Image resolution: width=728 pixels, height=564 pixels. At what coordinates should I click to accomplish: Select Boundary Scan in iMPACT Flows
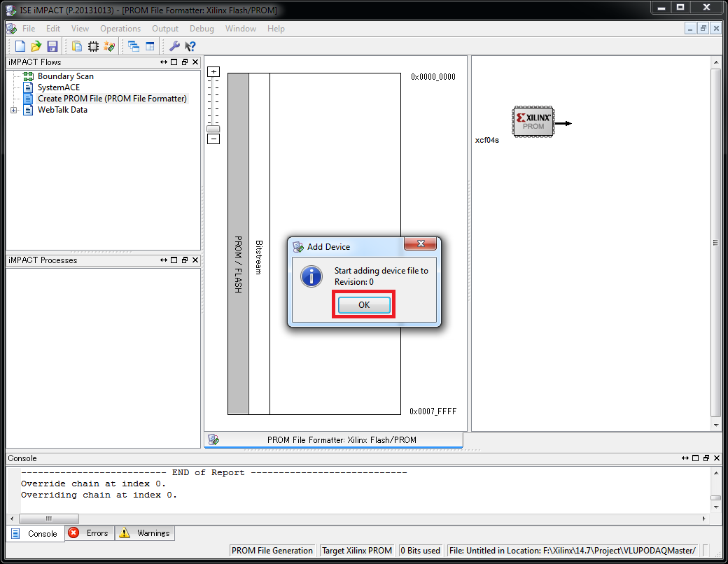coord(66,76)
